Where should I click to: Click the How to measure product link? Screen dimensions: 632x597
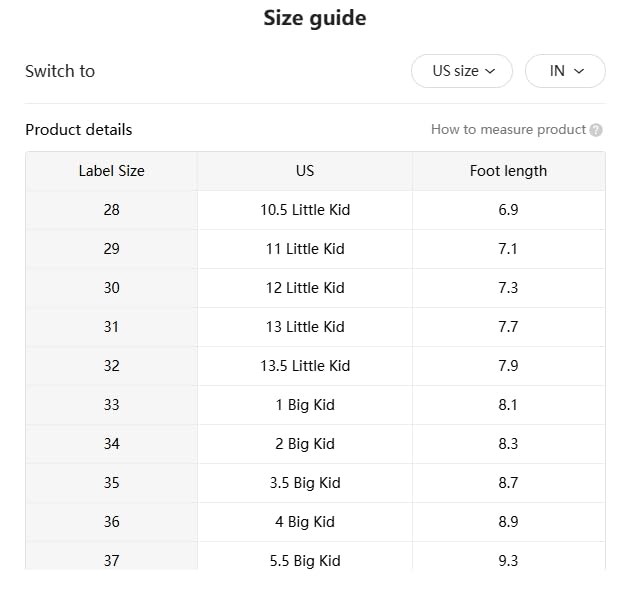pyautogui.click(x=508, y=130)
